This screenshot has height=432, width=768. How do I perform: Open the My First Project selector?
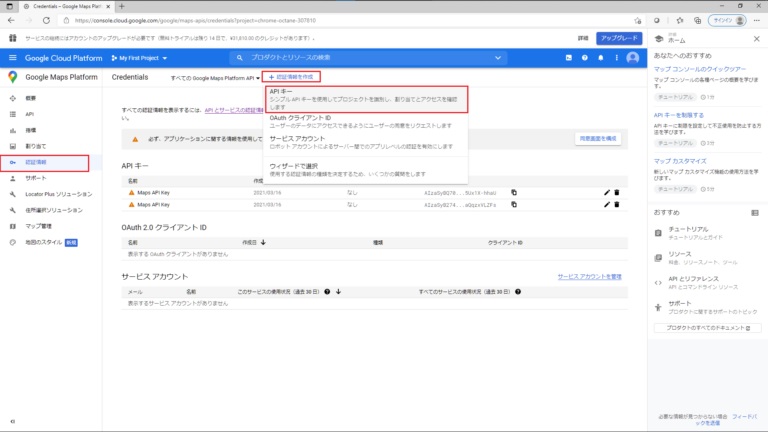(139, 58)
